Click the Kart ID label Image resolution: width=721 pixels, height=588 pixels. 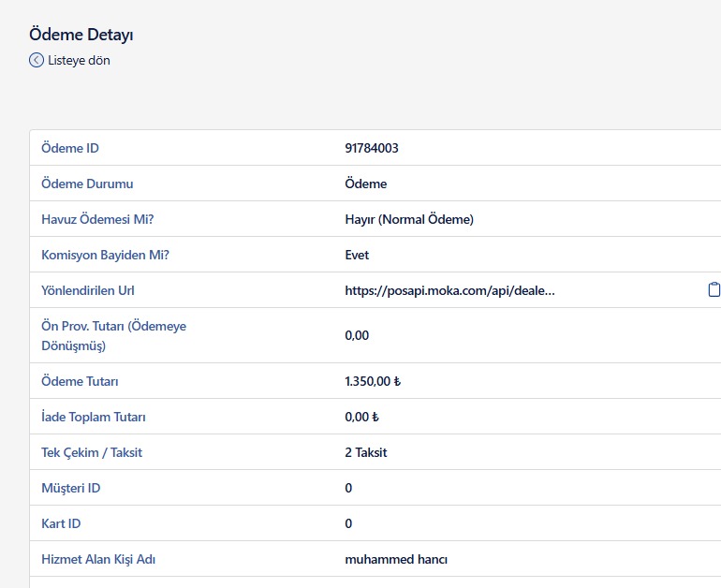pos(62,523)
